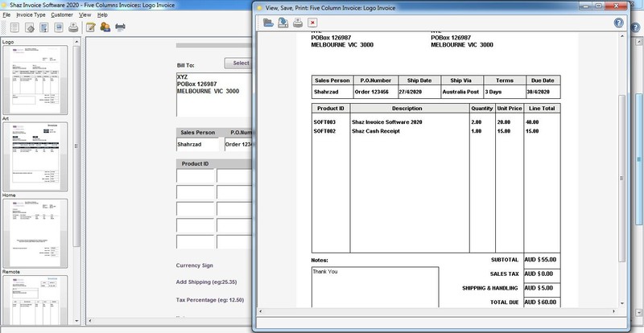644x333 pixels.
Task: Click the Tax Percentage (eg: 12.50) label
Action: coord(210,300)
